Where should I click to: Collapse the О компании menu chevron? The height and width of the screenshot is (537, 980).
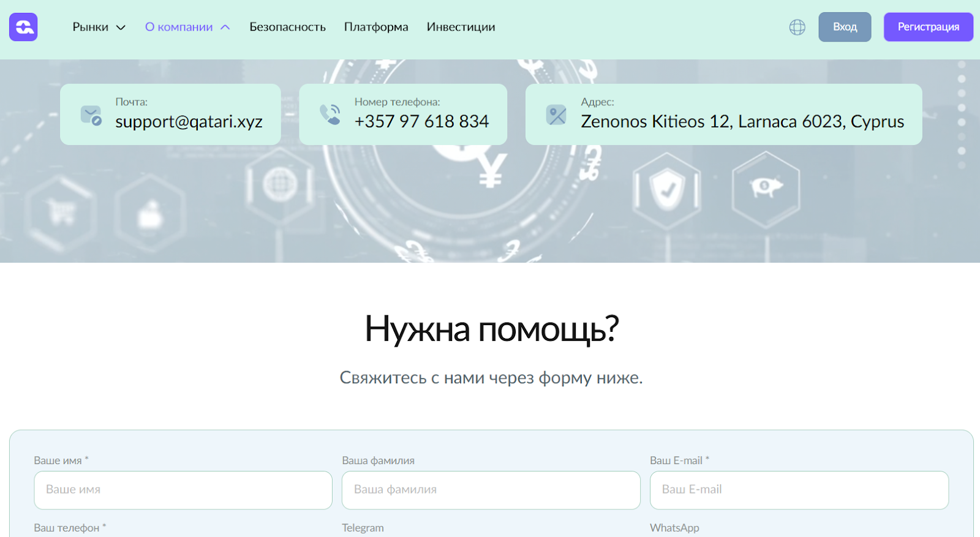[x=225, y=28]
